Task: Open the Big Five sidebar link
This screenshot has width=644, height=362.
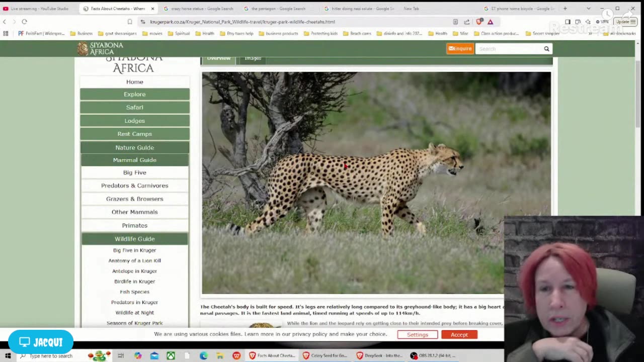Action: coord(135,172)
